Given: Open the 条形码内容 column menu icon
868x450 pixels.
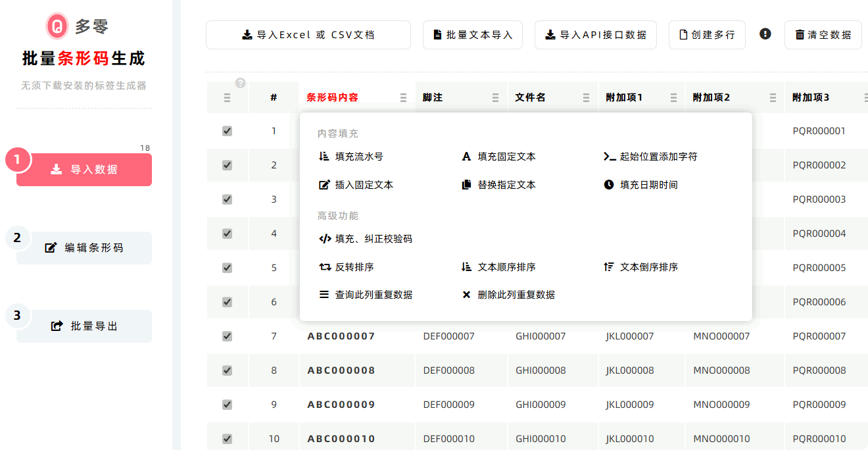Looking at the screenshot, I should [403, 97].
